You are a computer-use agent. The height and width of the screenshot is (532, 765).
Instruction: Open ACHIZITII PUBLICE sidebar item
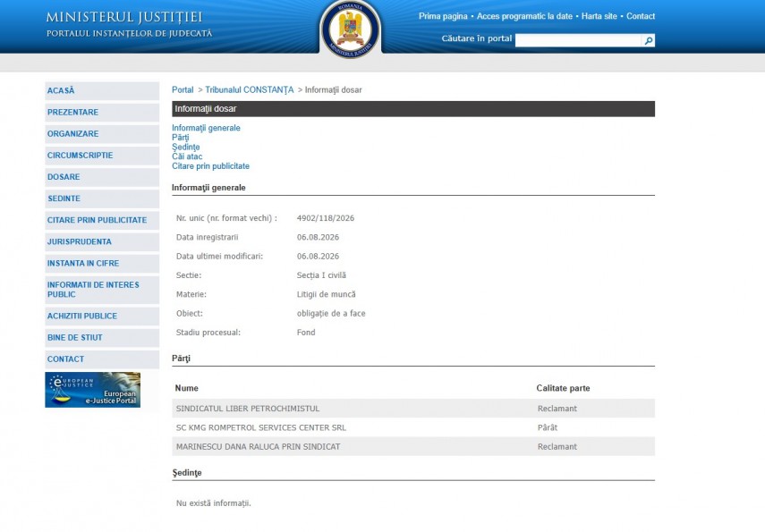click(x=102, y=316)
